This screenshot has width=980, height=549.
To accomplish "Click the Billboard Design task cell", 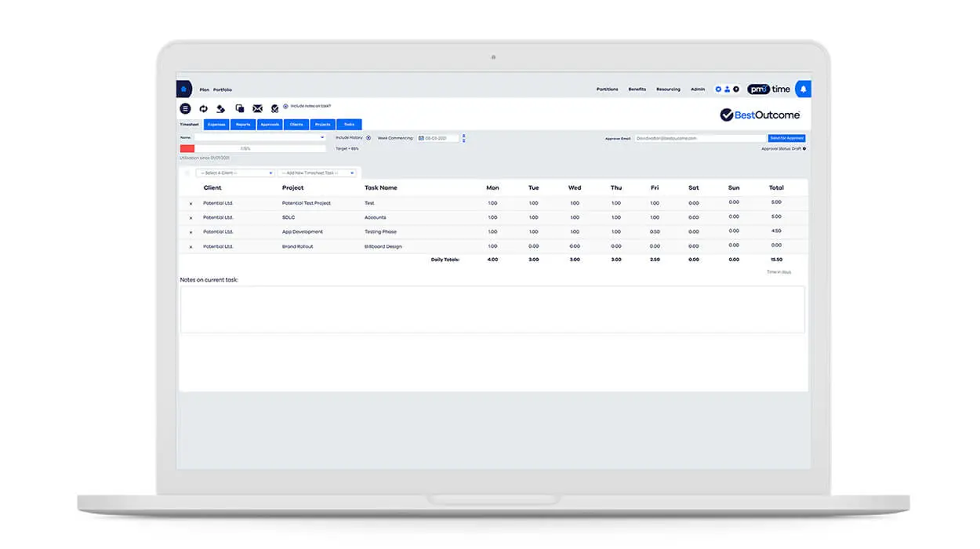I will click(x=383, y=247).
